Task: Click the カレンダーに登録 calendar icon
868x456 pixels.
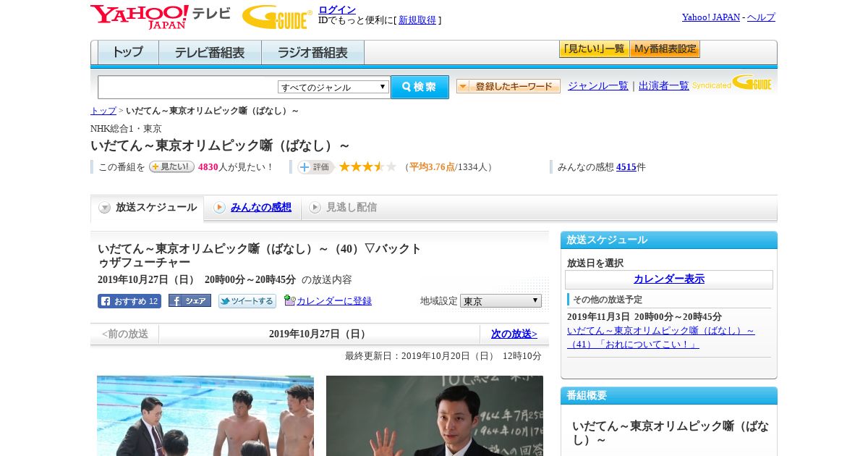Action: click(289, 300)
